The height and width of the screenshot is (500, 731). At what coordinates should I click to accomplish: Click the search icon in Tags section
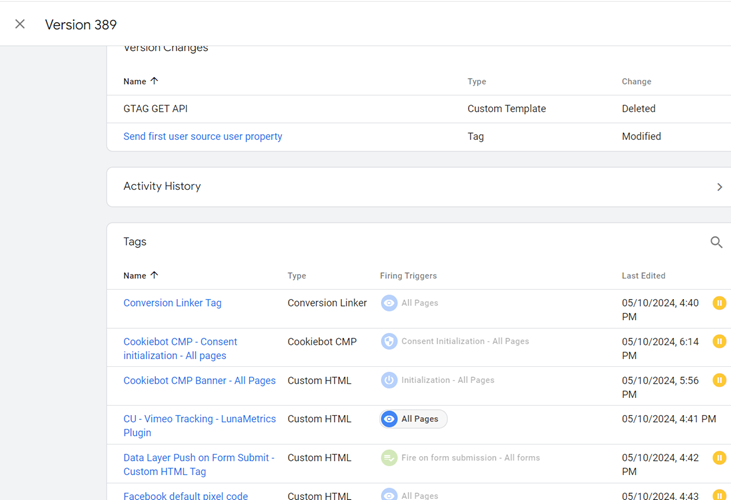(716, 242)
